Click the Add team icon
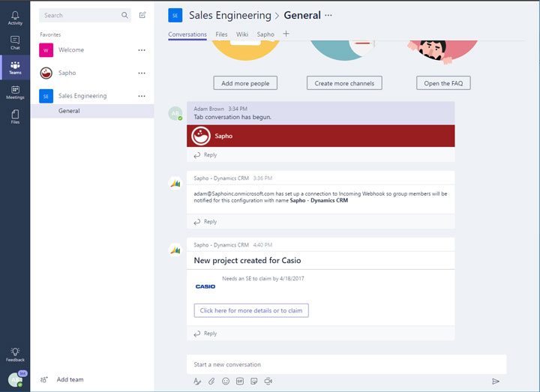The width and height of the screenshot is (540, 392). (x=44, y=379)
